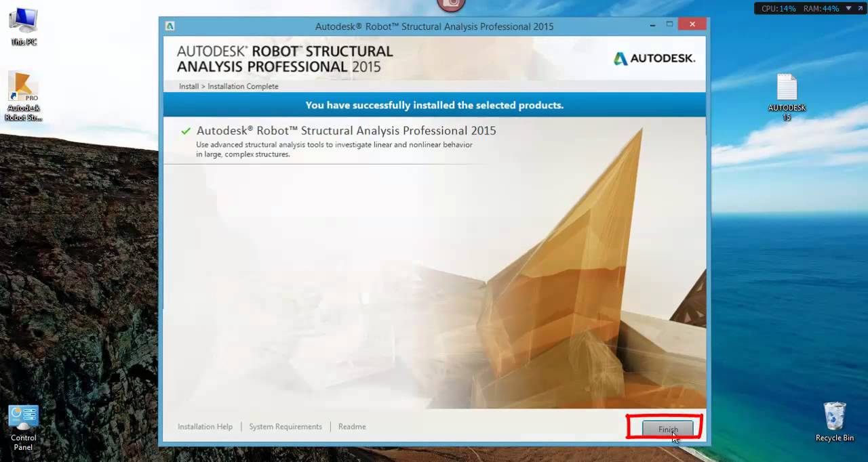Image resolution: width=868 pixels, height=462 pixels.
Task: Click the green installed checkmark icon
Action: click(186, 131)
